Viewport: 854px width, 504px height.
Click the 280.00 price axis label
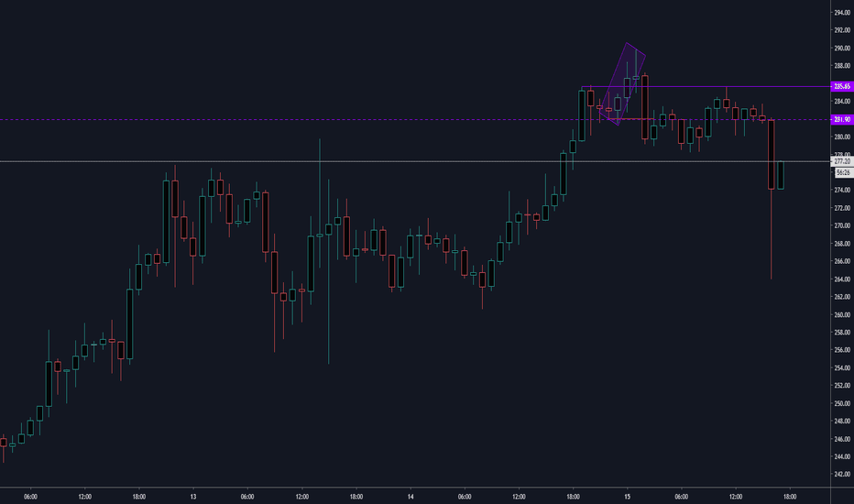tap(842, 137)
